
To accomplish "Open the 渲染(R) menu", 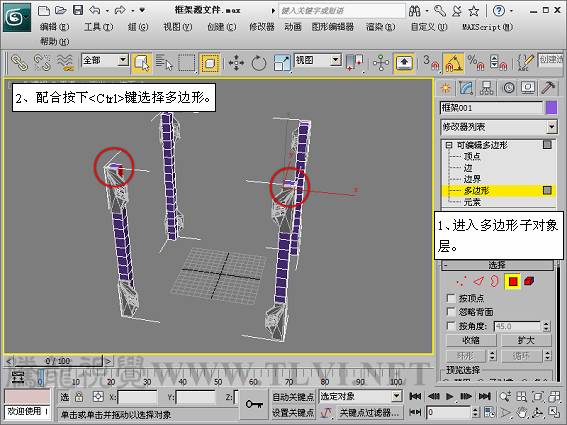I will (380, 27).
